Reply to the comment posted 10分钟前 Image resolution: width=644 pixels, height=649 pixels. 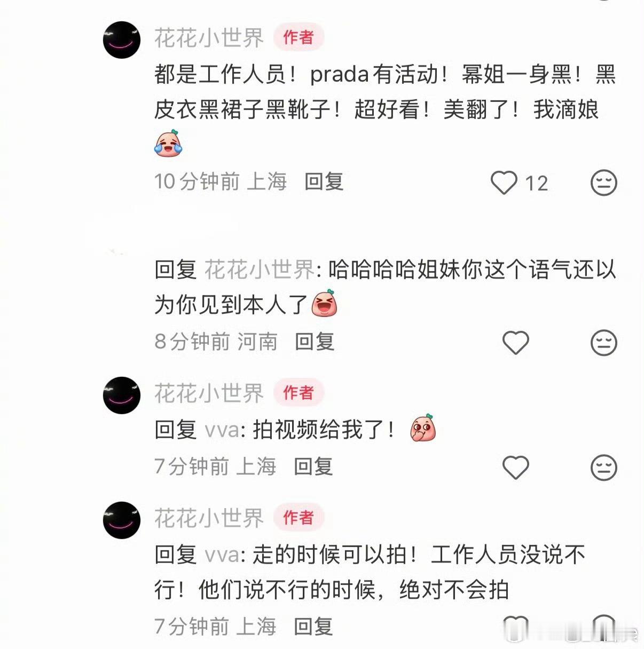(324, 181)
